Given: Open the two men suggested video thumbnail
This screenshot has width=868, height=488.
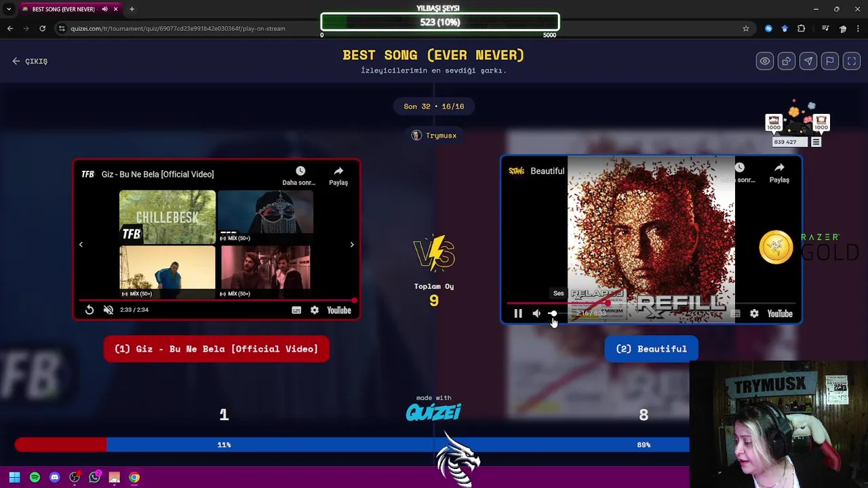Looking at the screenshot, I should [x=265, y=272].
